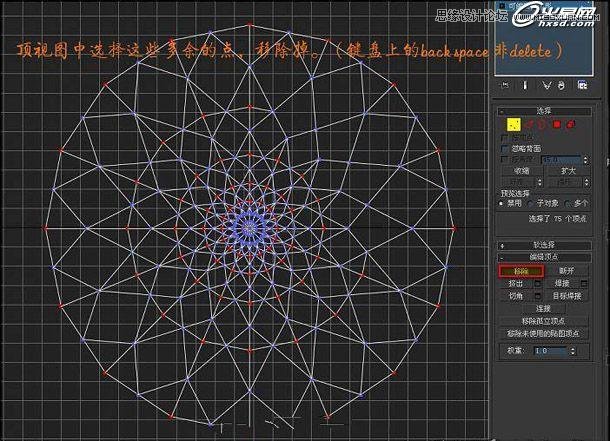Viewport: 610px width, 441px height.
Task: Click the 收缩 (Shrink) button
Action: [521, 171]
